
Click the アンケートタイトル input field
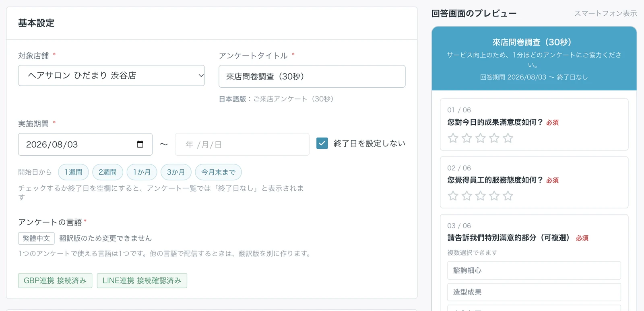[x=312, y=76]
